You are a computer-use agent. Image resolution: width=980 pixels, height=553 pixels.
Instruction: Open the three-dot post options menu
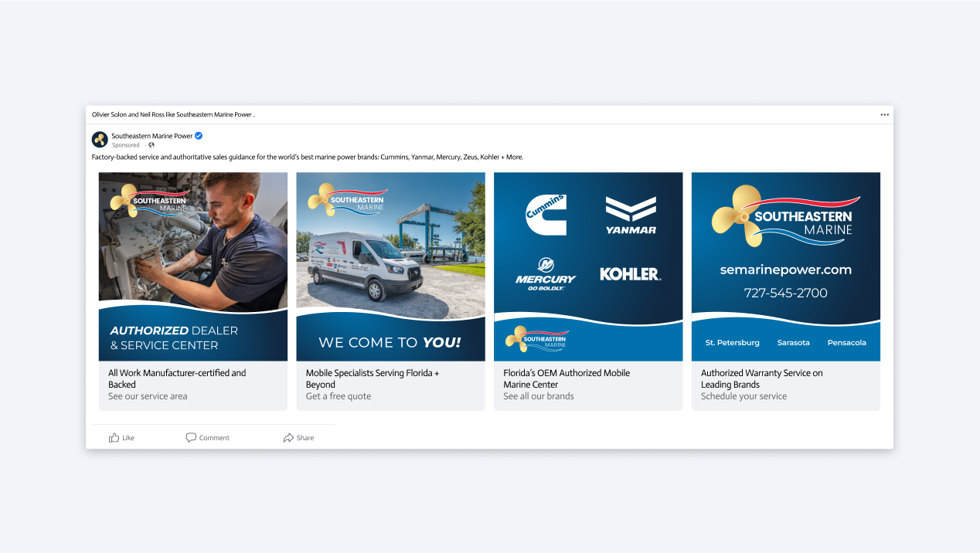click(884, 115)
